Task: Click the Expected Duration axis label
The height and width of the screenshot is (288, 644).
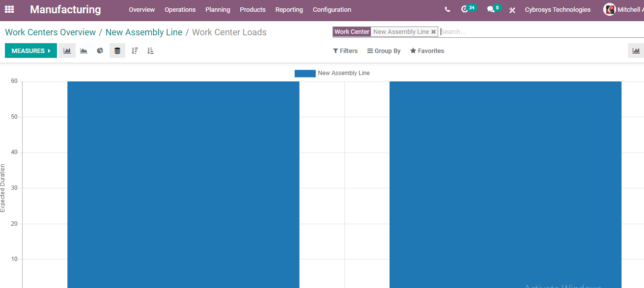Action: (x=3, y=188)
